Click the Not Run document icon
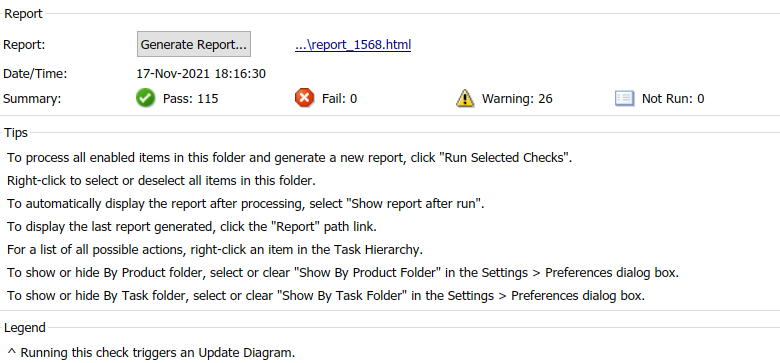Viewport: 780px width, 363px height. click(x=624, y=98)
